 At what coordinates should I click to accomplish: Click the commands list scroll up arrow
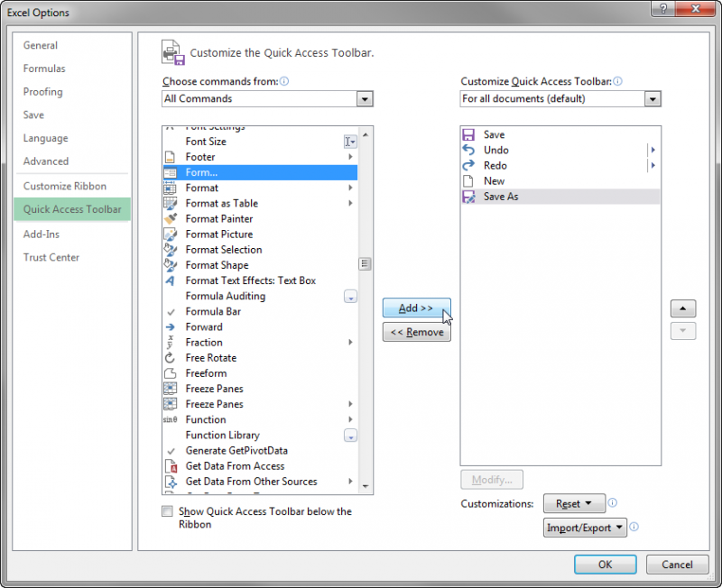(366, 134)
